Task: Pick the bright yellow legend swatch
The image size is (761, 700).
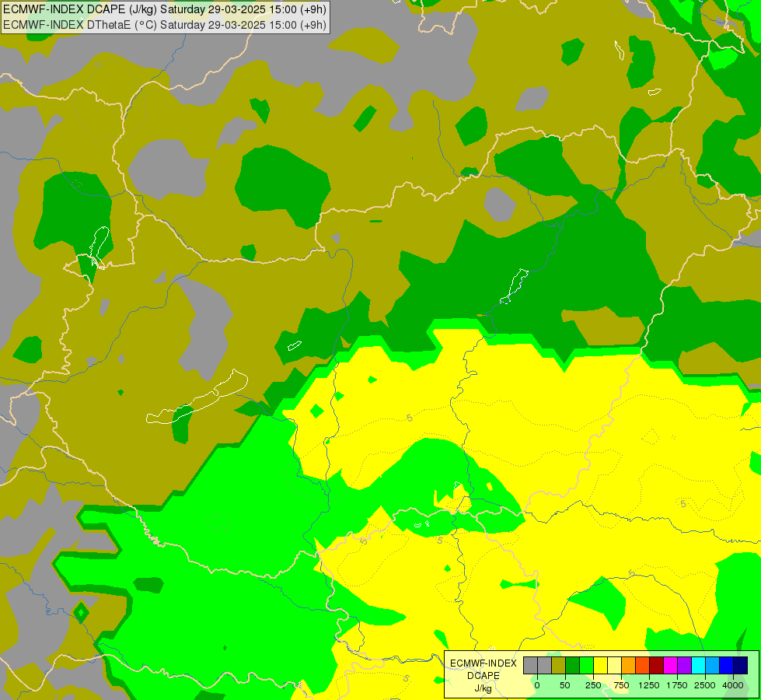Action: click(x=600, y=665)
